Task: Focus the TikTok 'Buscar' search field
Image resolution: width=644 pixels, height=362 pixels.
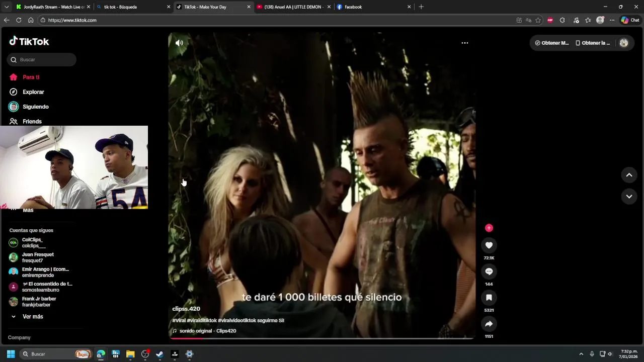Action: (42, 60)
